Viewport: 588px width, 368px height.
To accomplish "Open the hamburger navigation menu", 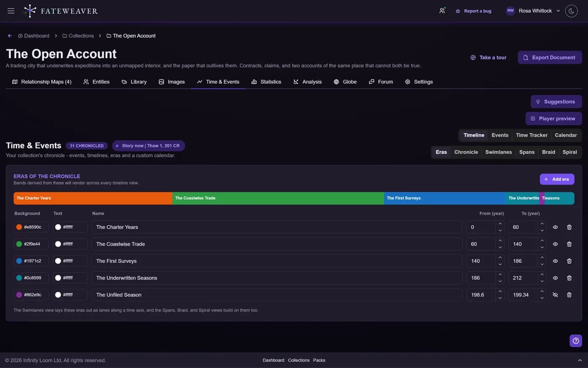I will [x=11, y=11].
